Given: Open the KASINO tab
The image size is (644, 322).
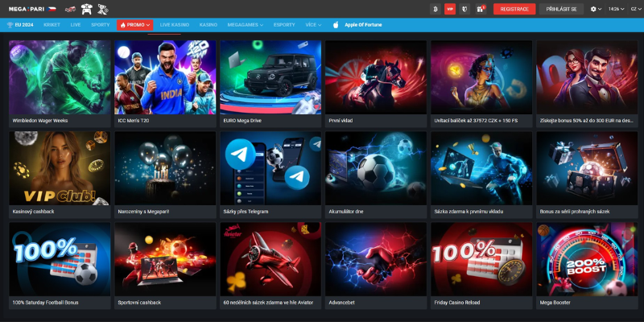Looking at the screenshot, I should pyautogui.click(x=208, y=25).
